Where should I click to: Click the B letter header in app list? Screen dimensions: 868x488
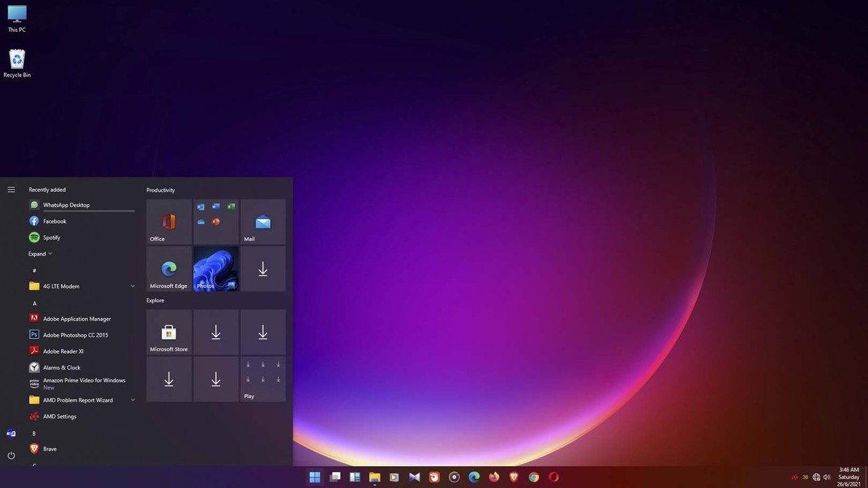[34, 433]
